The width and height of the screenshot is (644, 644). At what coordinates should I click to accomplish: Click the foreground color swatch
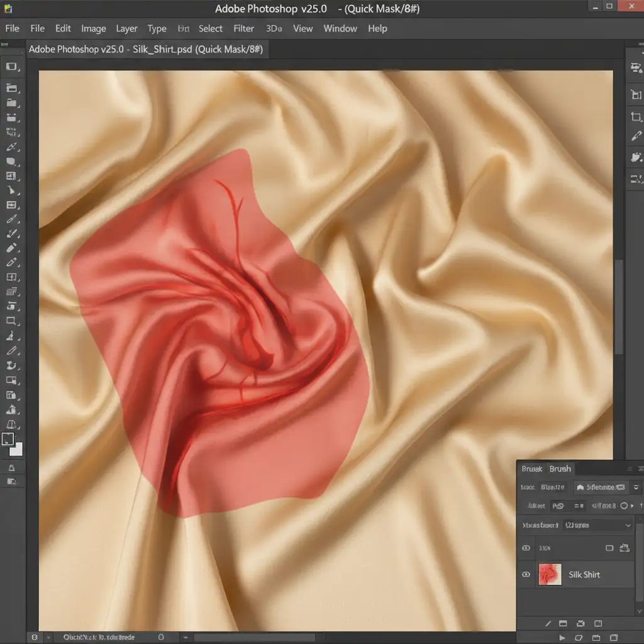[8, 439]
